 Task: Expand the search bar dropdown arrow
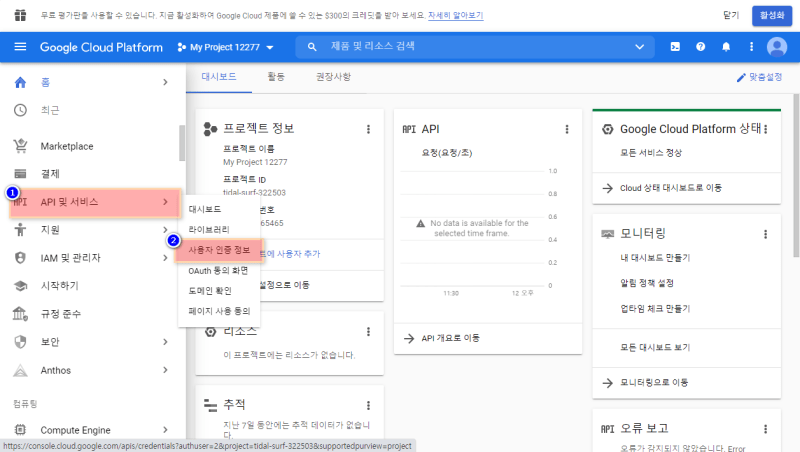click(x=639, y=47)
